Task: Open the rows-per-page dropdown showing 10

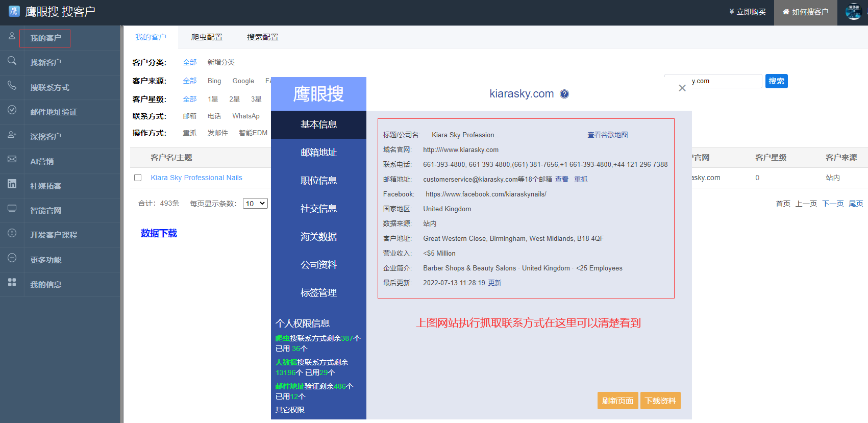Action: coord(255,204)
